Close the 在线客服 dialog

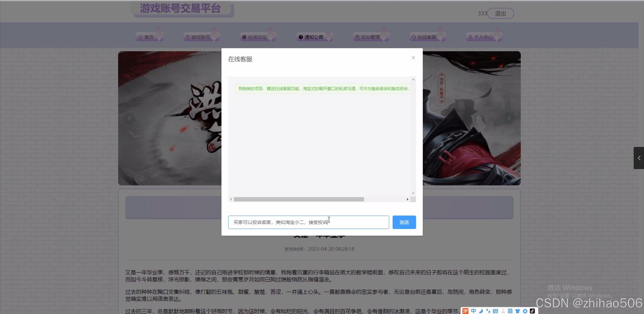[x=413, y=58]
